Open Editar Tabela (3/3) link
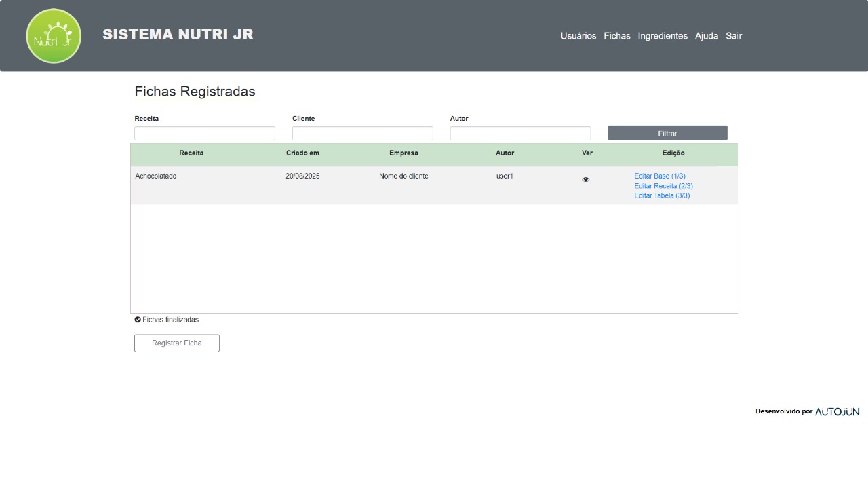Image resolution: width=868 pixels, height=488 pixels. [662, 195]
